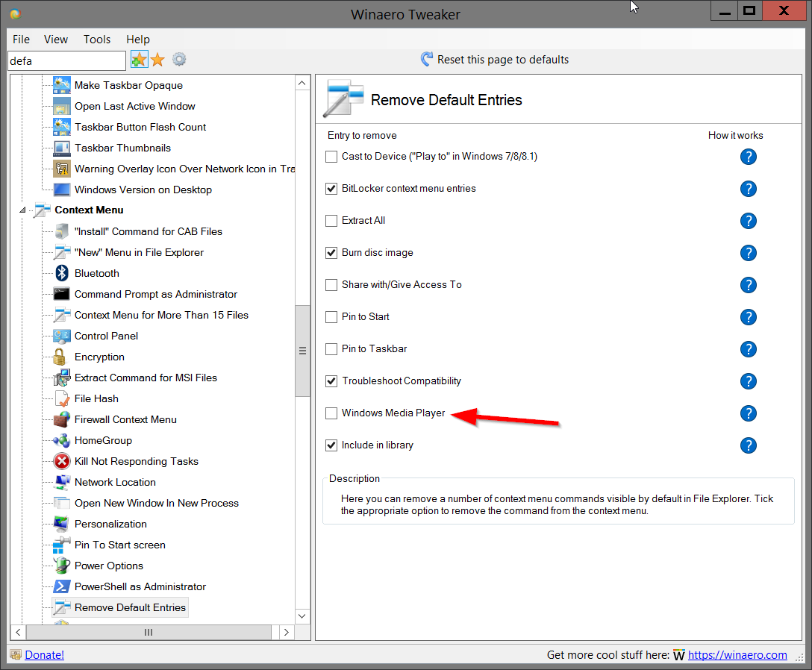Screen dimensions: 812x670
Task: Tick the Pin to Start checkbox
Action: pos(331,317)
